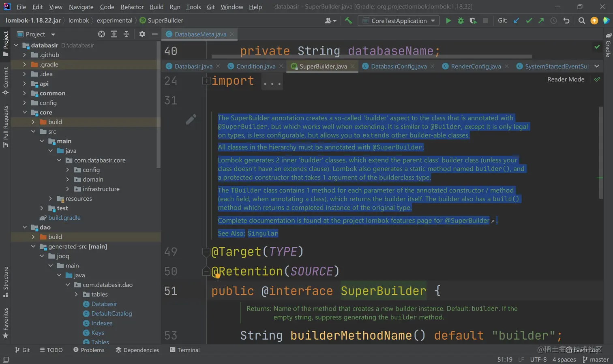Click the green Run button
The height and width of the screenshot is (364, 613).
tap(448, 21)
